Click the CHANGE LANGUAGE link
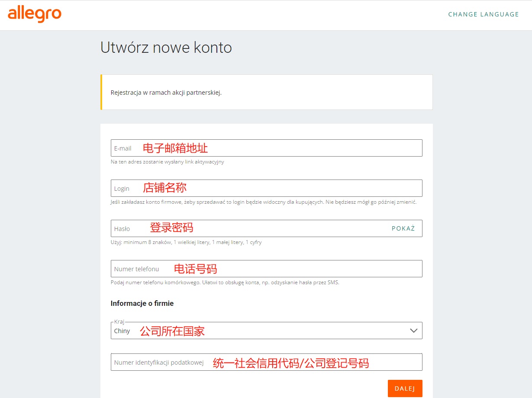 click(484, 14)
